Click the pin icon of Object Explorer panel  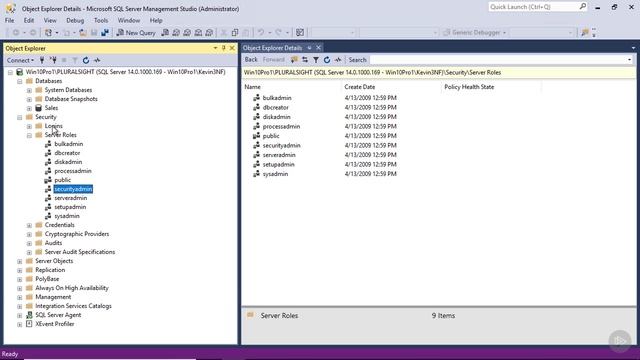click(223, 48)
